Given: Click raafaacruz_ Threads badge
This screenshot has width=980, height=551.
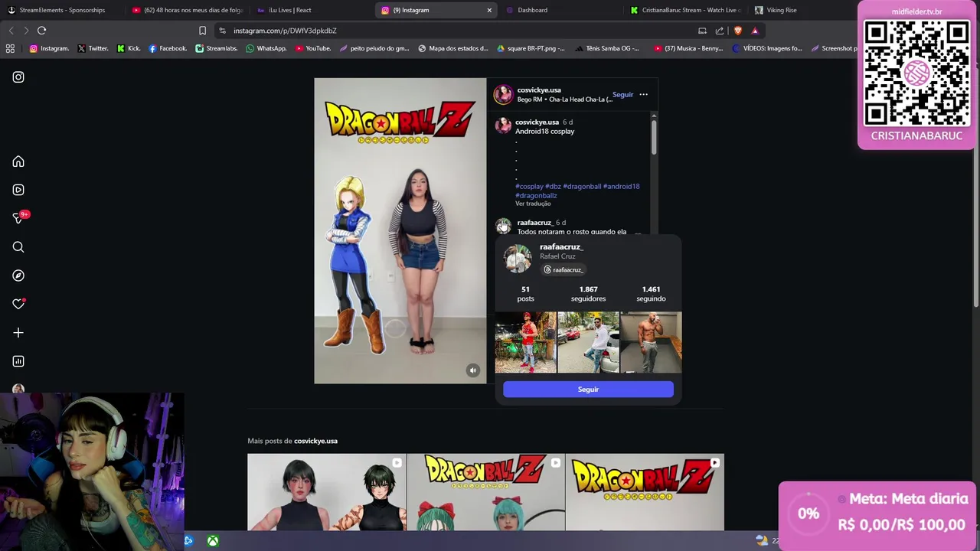Looking at the screenshot, I should [563, 270].
